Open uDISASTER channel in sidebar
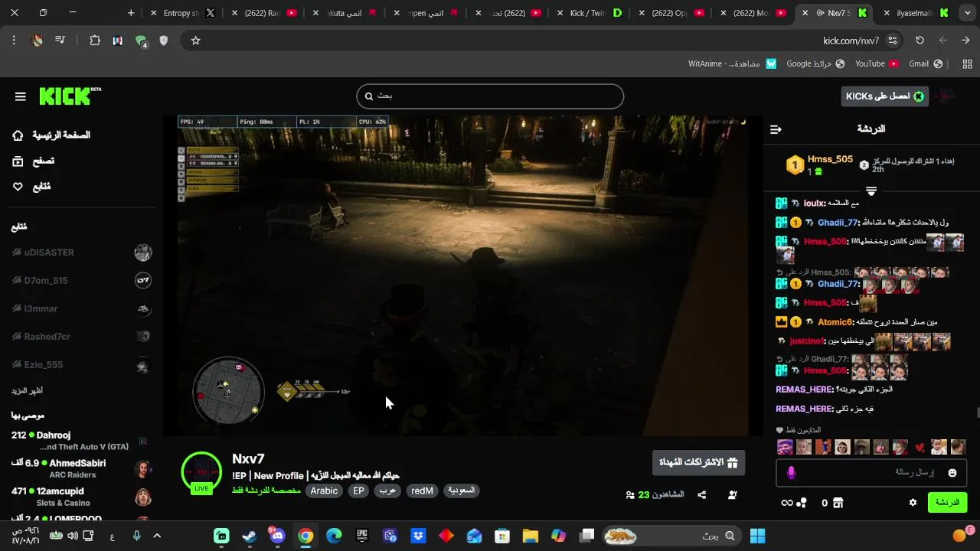Image resolution: width=980 pixels, height=551 pixels. (81, 253)
